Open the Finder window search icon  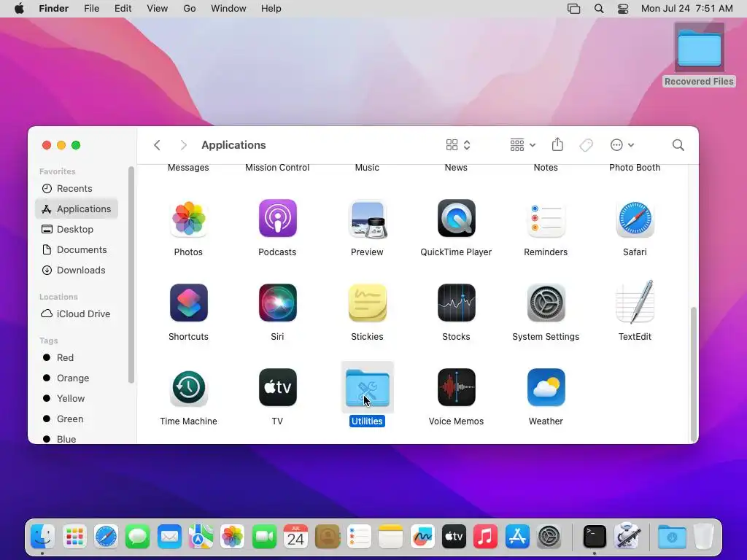(678, 145)
